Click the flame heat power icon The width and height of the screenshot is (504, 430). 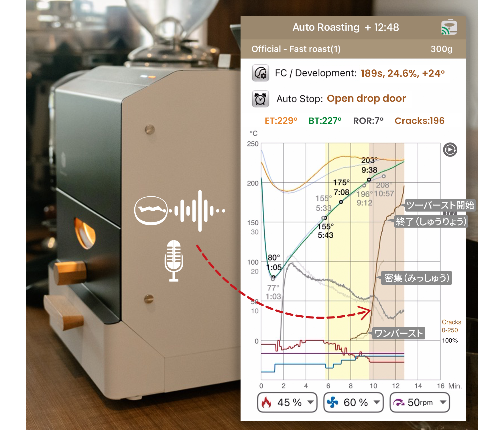tap(266, 402)
